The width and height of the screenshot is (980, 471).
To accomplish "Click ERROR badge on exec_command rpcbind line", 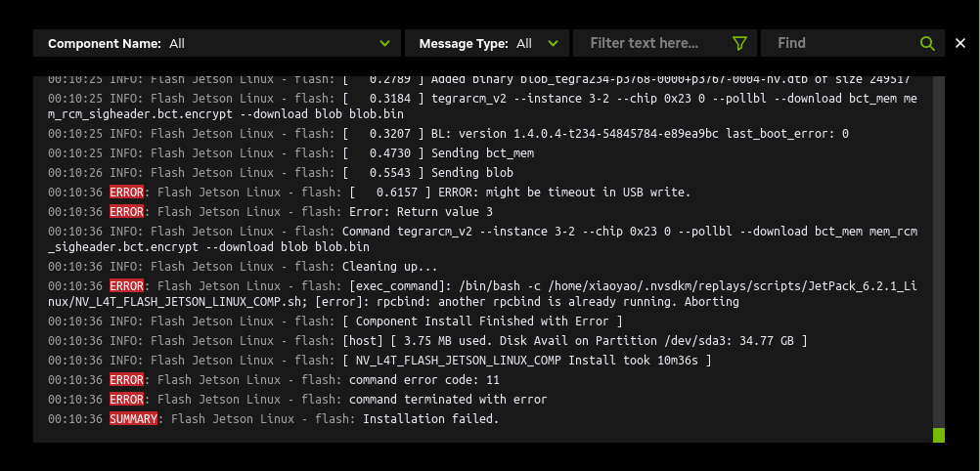I will 126,286.
